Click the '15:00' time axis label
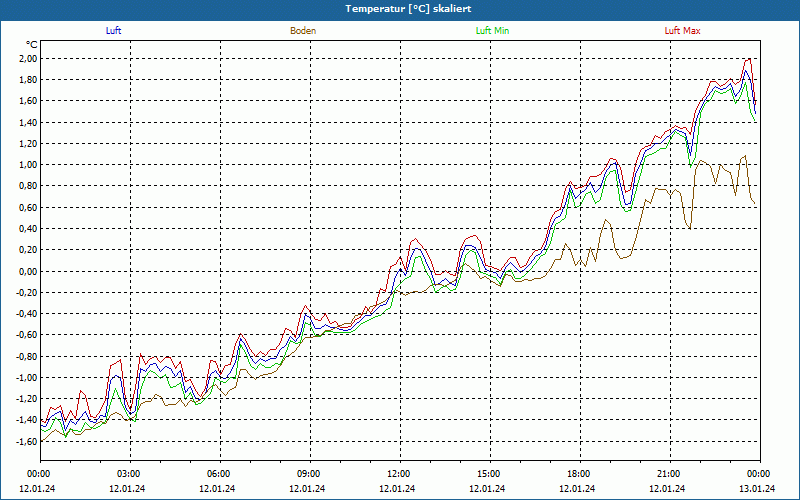 [489, 474]
